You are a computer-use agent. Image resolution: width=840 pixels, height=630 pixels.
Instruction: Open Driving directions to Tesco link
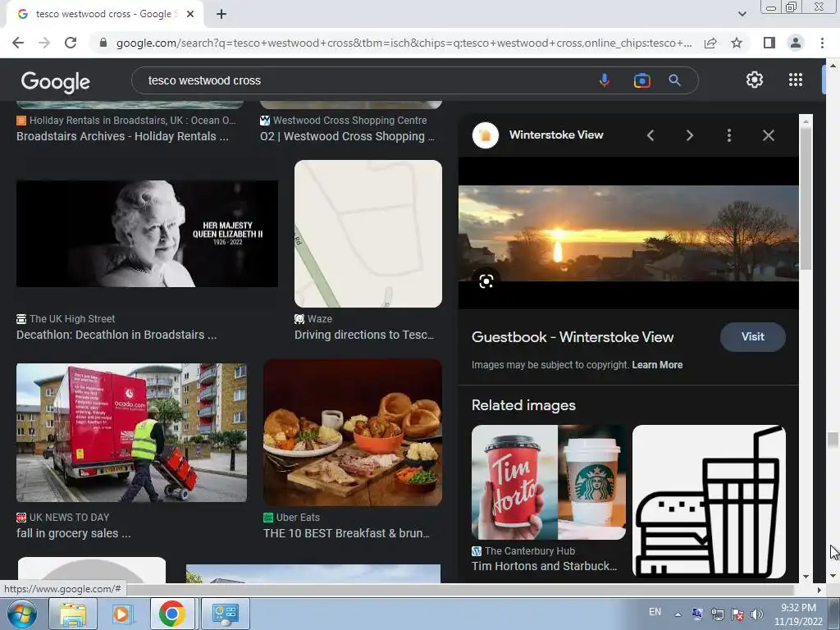pyautogui.click(x=363, y=335)
